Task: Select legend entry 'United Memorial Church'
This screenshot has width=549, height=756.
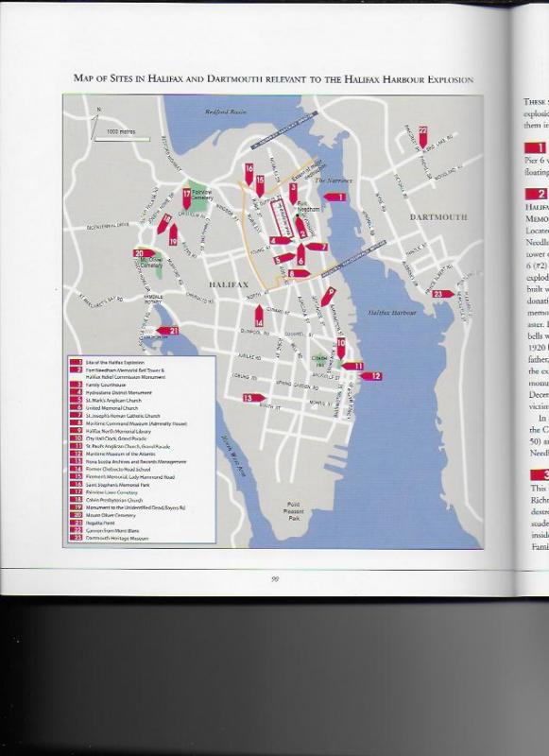Action: click(104, 408)
